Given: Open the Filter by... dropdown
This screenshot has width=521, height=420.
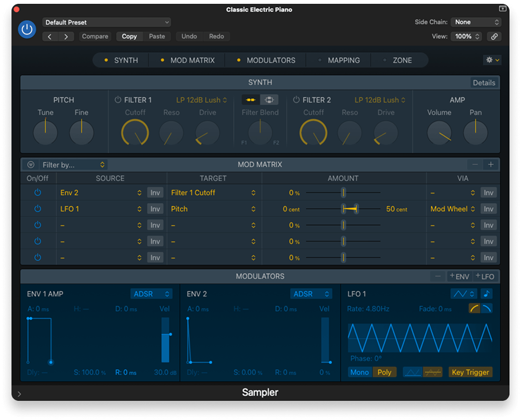Looking at the screenshot, I should point(73,165).
